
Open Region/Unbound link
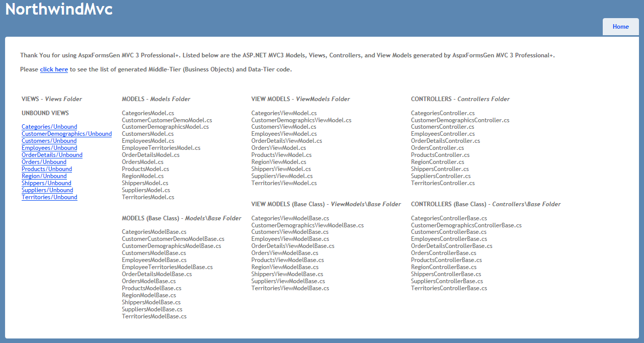tap(44, 176)
